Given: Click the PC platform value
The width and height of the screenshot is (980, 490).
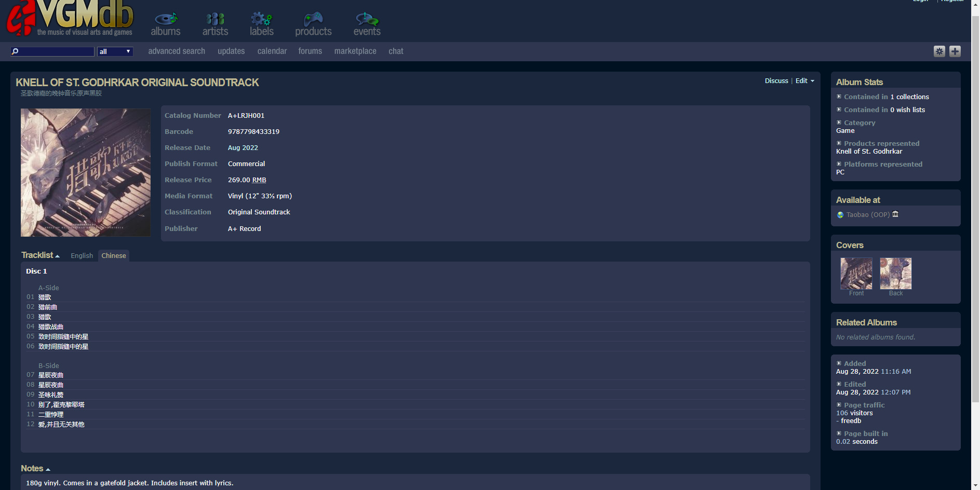Looking at the screenshot, I should tap(840, 172).
